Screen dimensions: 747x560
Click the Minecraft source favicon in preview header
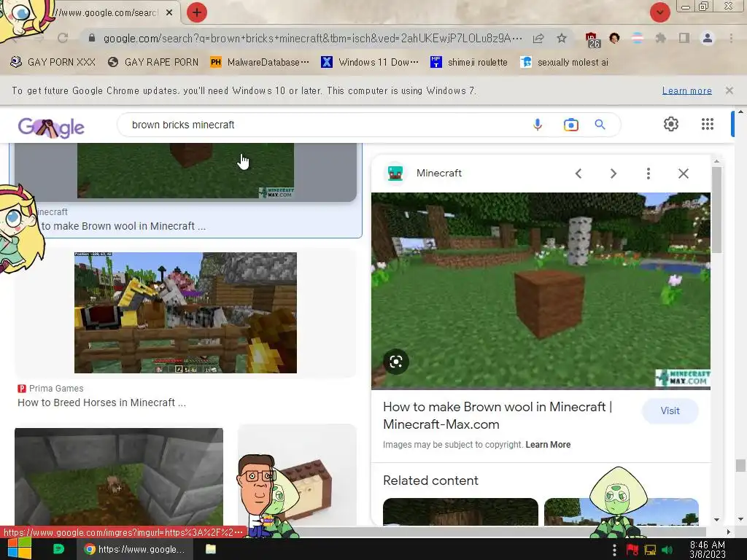pos(395,174)
